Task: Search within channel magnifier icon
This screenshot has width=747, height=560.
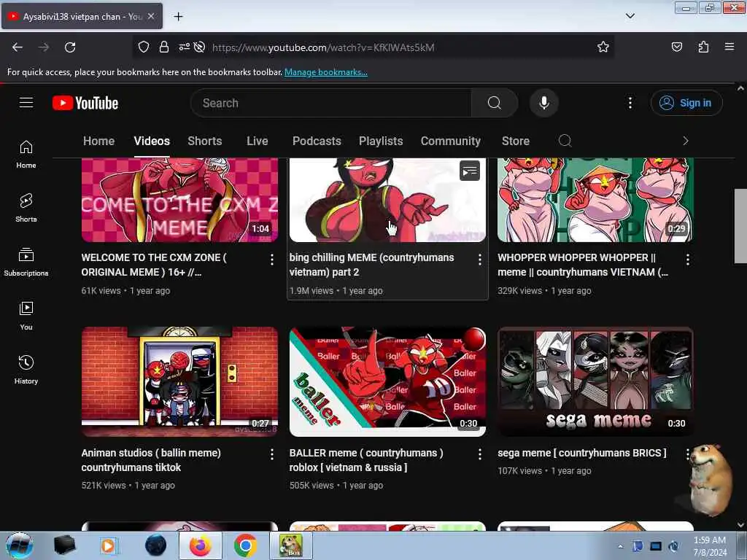Action: tap(565, 141)
